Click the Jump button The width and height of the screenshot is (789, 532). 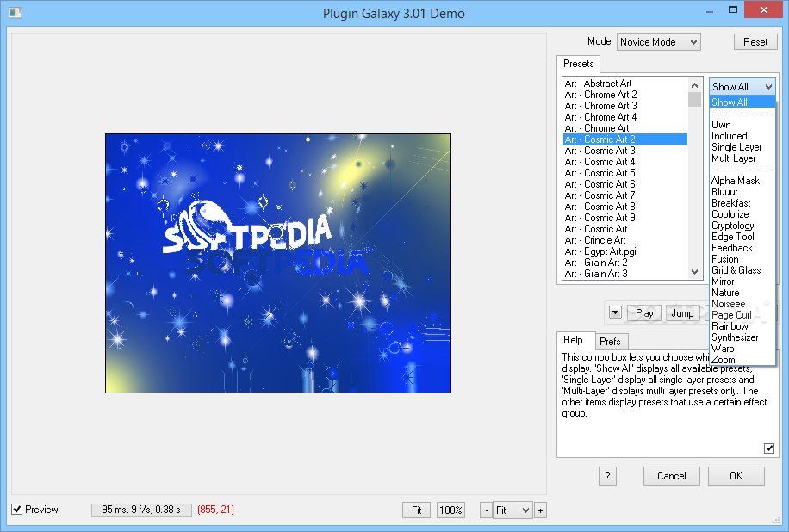[682, 313]
